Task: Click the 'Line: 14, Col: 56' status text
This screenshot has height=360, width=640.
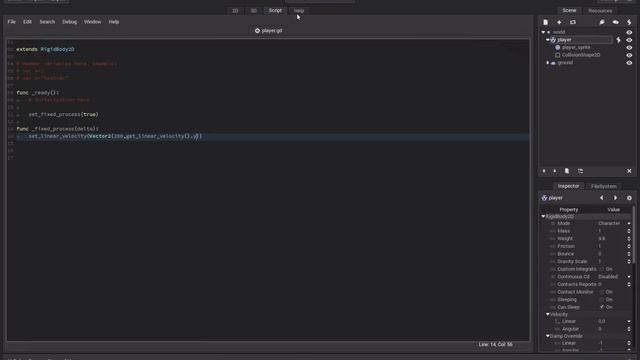Action: point(496,345)
